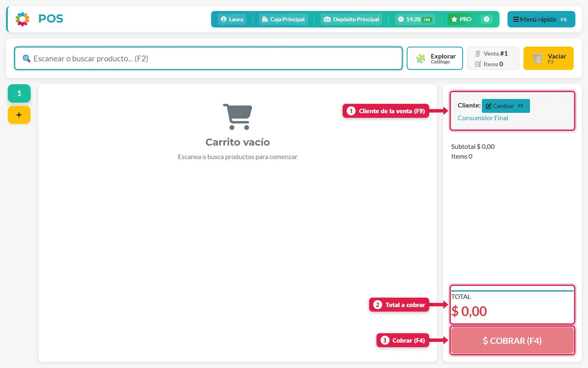Click the 14:28 clock indicator
This screenshot has height=368, width=588.
415,19
